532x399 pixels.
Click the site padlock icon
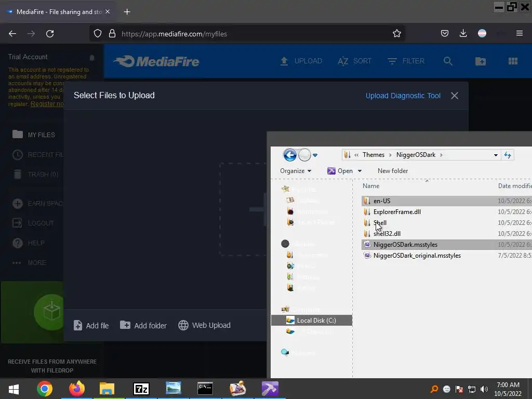112,34
